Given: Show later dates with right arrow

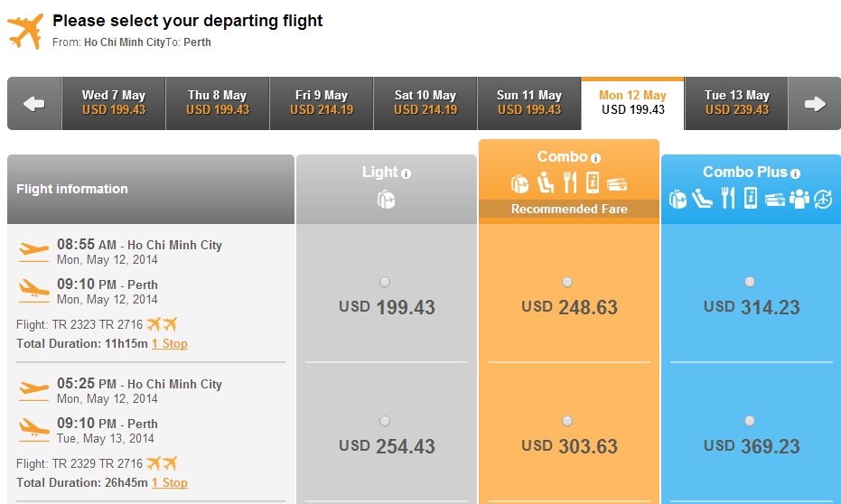Looking at the screenshot, I should pyautogui.click(x=815, y=104).
